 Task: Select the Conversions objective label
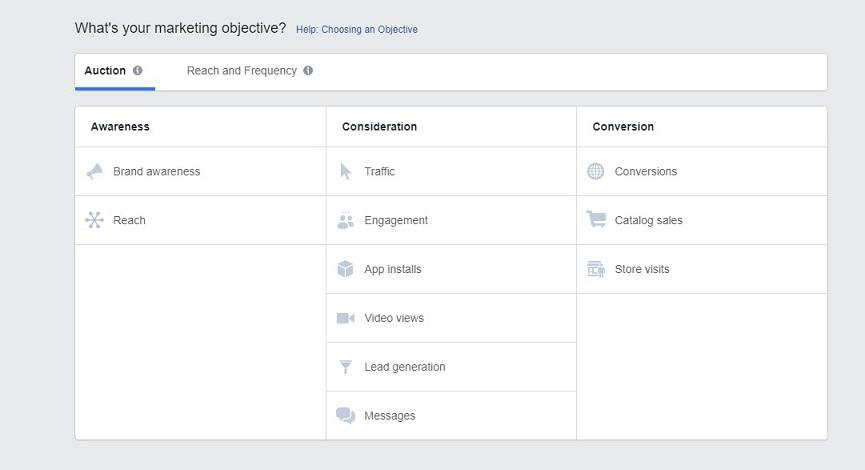tap(645, 171)
